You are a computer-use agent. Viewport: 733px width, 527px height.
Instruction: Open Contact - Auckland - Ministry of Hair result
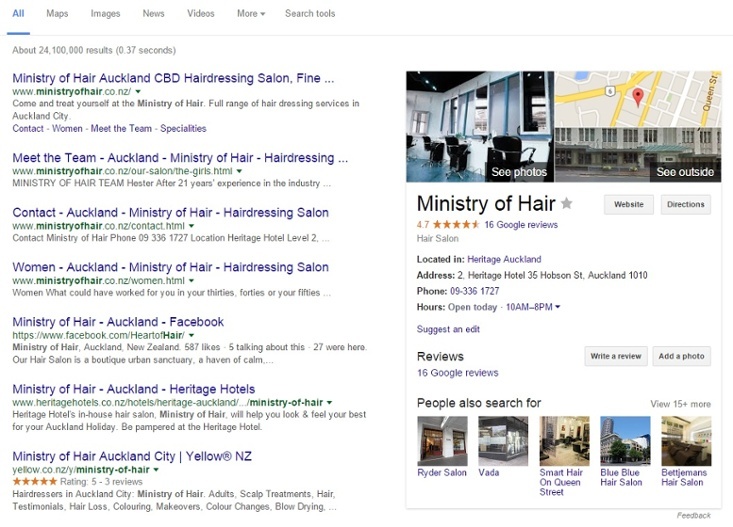point(170,212)
